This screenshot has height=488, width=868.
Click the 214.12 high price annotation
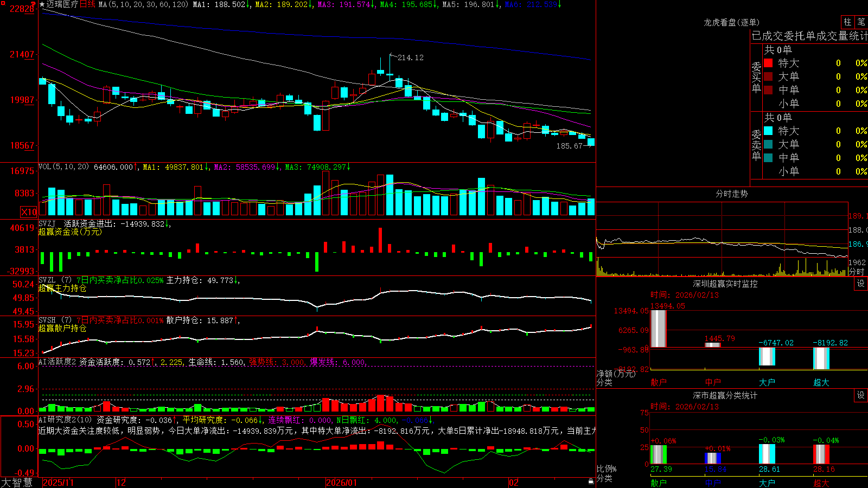(411, 57)
